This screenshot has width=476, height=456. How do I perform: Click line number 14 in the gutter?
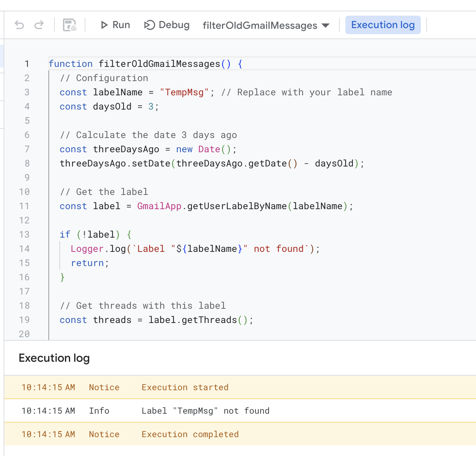pos(25,249)
